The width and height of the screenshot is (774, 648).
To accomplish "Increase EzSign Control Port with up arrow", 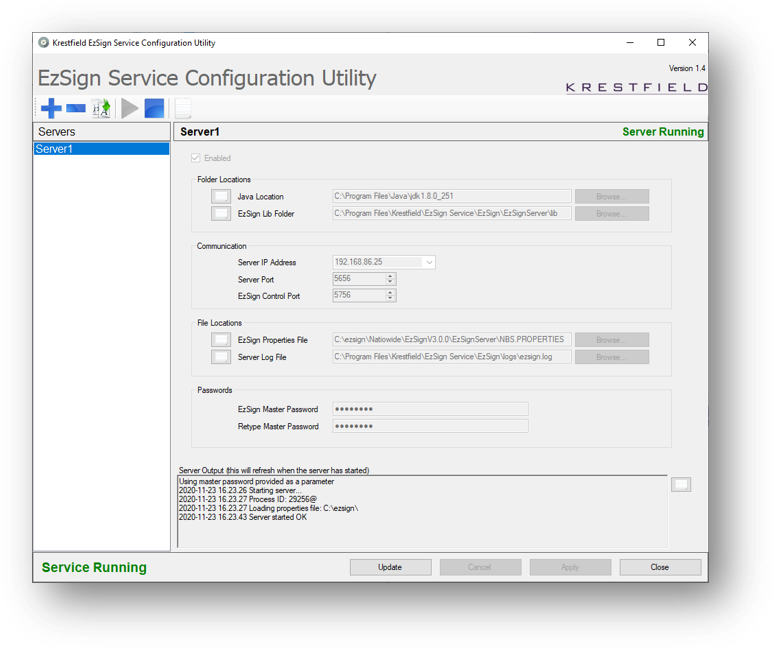I will [390, 293].
